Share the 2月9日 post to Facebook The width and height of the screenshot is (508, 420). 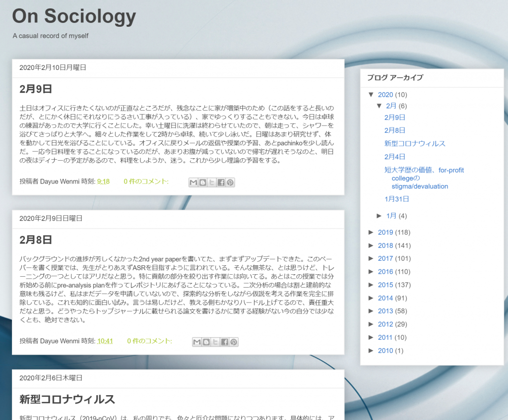pos(221,182)
